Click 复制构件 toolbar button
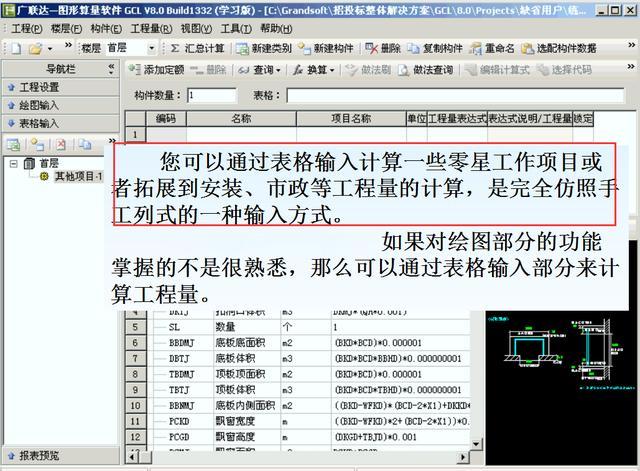The image size is (640, 471). pyautogui.click(x=435, y=49)
